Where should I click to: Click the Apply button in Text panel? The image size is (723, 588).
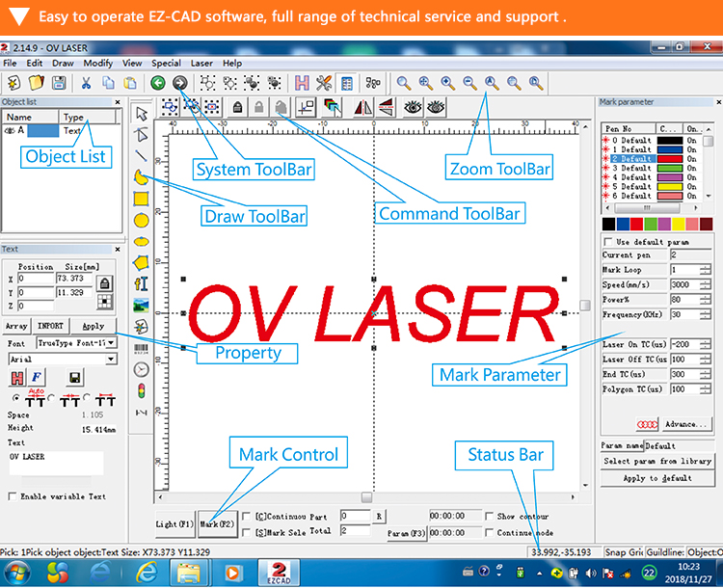[x=94, y=326]
